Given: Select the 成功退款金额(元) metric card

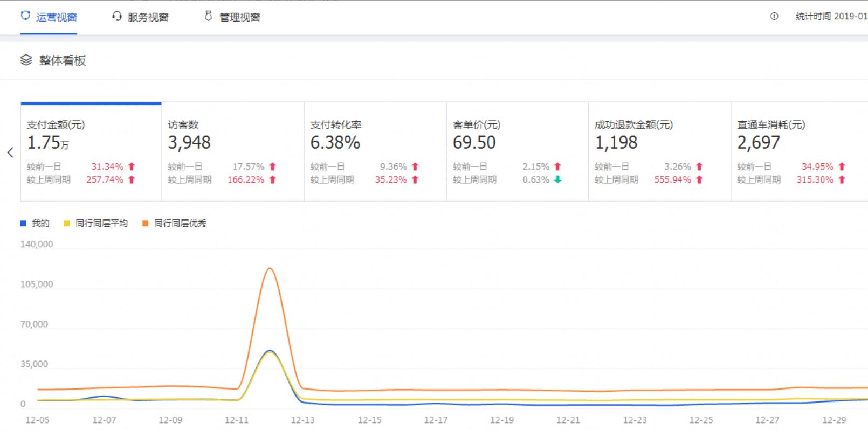Looking at the screenshot, I should 660,152.
